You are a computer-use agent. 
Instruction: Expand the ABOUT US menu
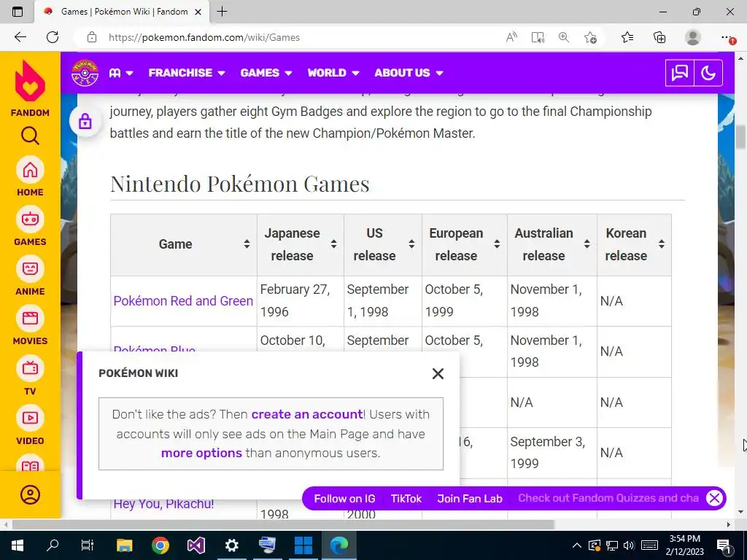click(x=409, y=73)
